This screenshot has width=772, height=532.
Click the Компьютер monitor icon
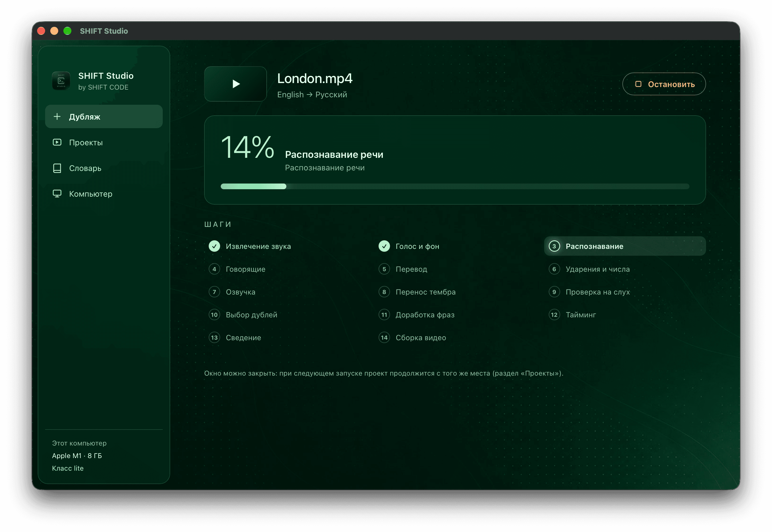point(57,194)
